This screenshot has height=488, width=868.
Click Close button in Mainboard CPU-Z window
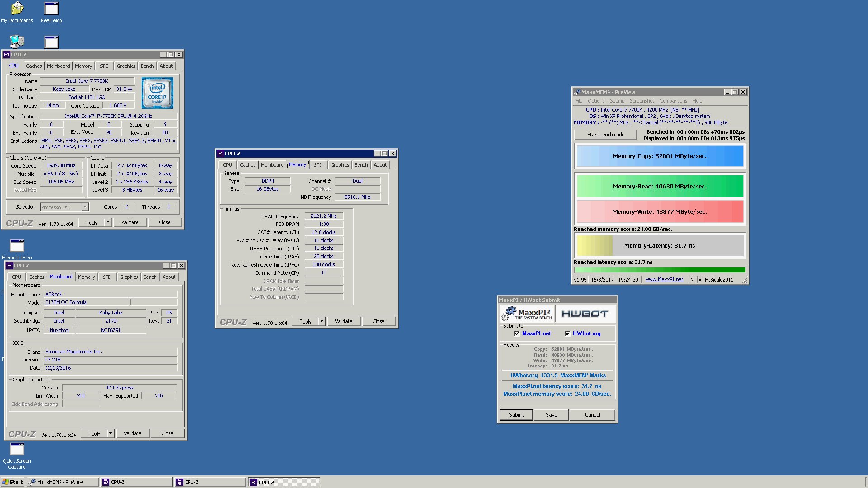tap(167, 433)
